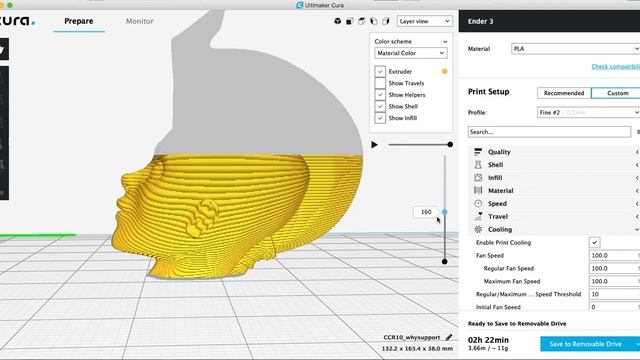
Task: Toggle Enable Print Cooling checkbox
Action: (595, 242)
